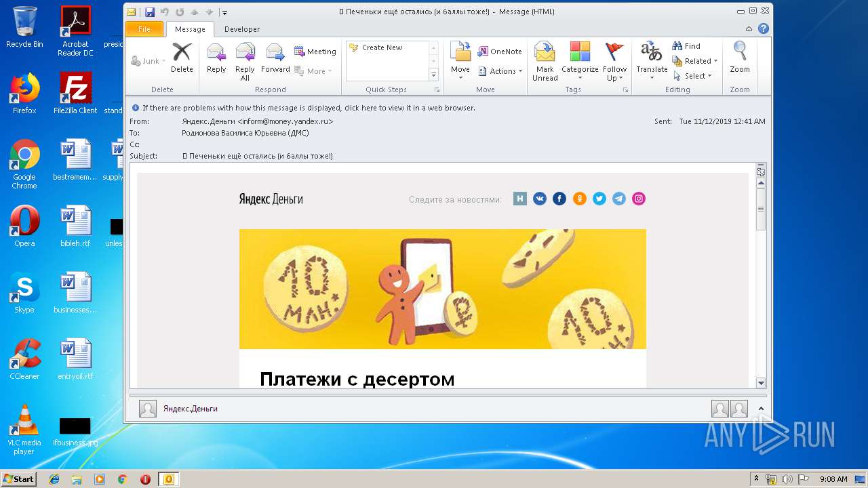This screenshot has height=488, width=868.
Task: Select Acrobat Reader DC desktop icon
Action: click(x=75, y=31)
